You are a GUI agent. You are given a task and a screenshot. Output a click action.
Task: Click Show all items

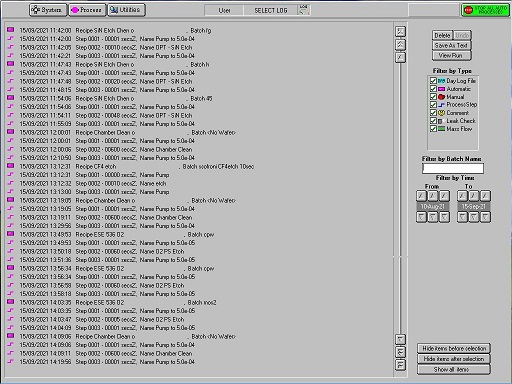(x=454, y=369)
